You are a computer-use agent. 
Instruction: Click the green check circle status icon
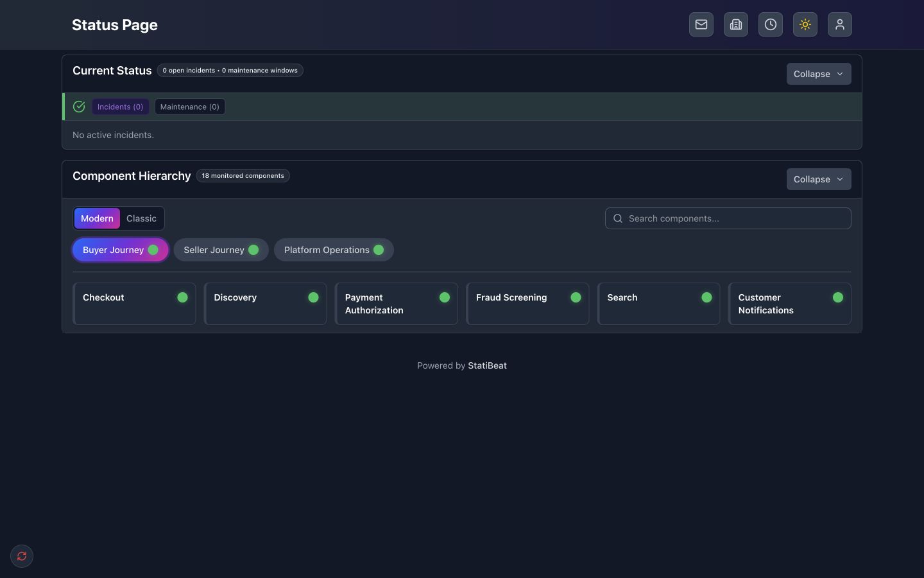tap(79, 107)
